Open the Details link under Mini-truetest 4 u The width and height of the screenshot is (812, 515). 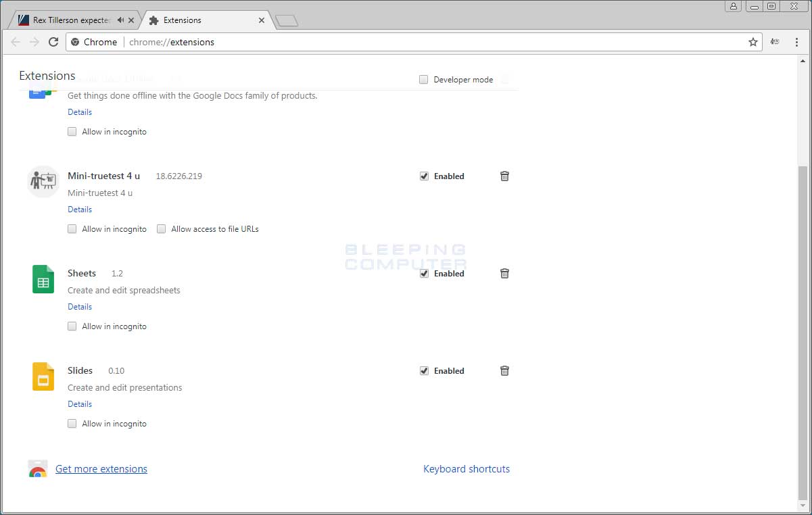[80, 210]
